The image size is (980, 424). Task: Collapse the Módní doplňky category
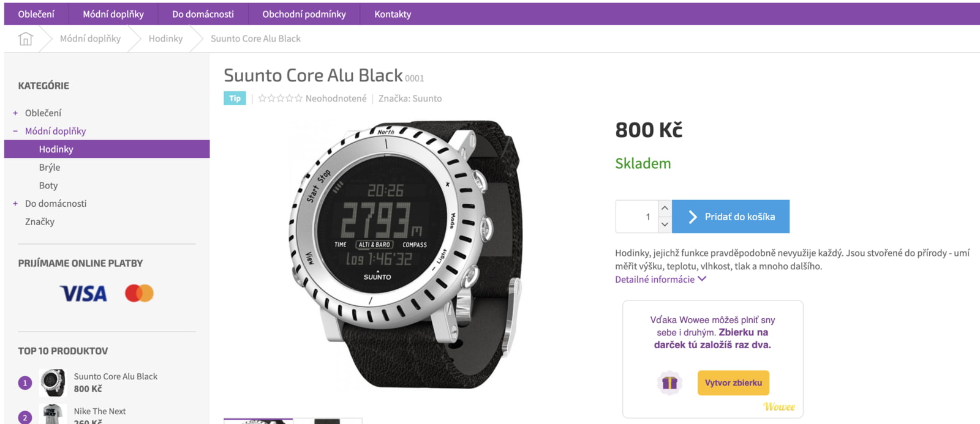pos(15,131)
